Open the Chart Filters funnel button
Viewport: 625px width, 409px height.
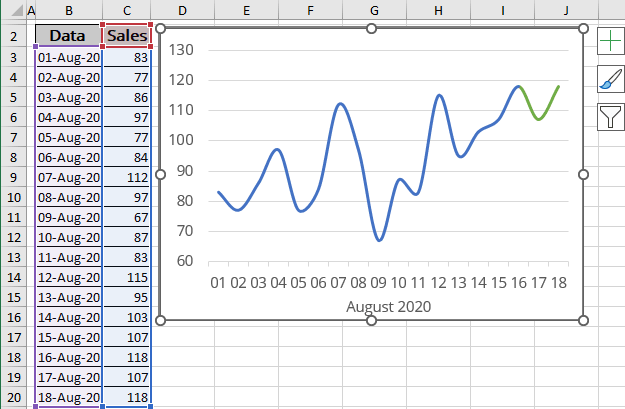[x=610, y=117]
